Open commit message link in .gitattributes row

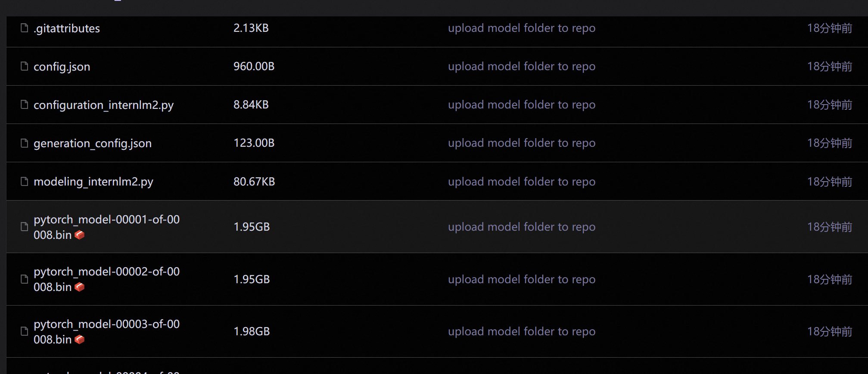coord(522,28)
